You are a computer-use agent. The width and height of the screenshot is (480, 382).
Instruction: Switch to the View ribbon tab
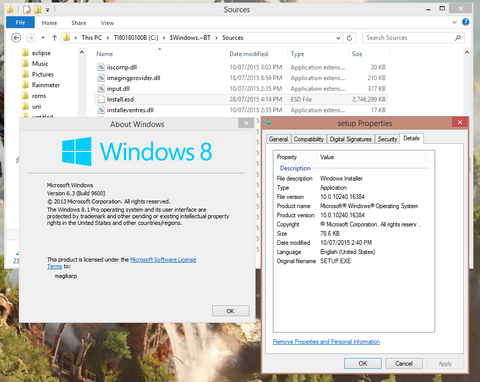(107, 23)
